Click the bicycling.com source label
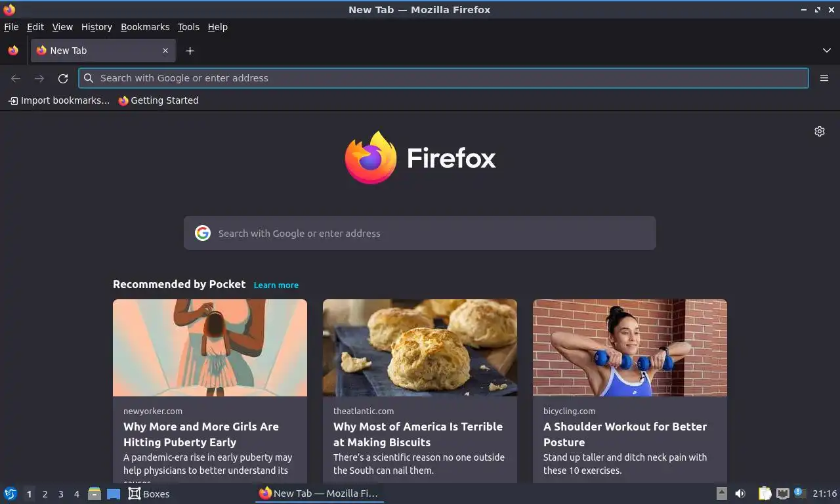840x504 pixels. (570, 411)
